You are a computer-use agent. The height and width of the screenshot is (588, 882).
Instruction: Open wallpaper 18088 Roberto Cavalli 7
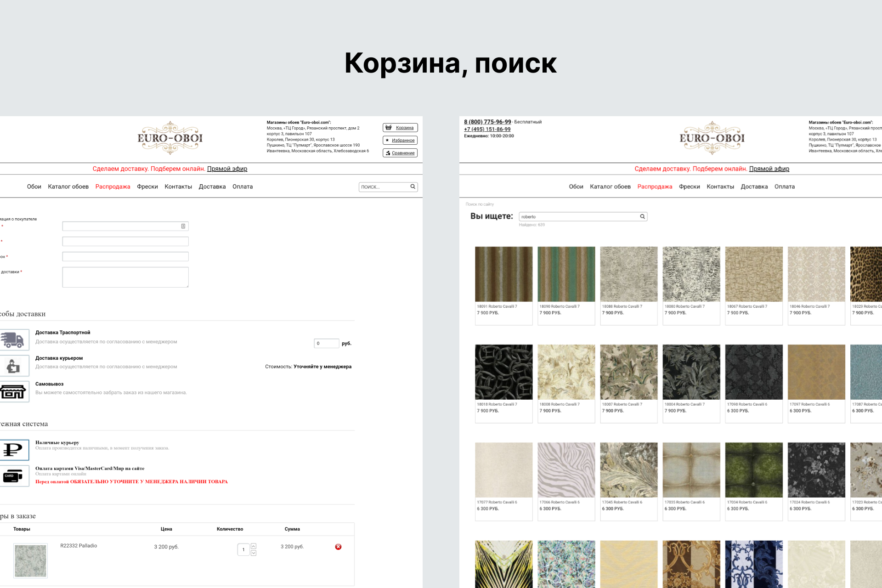(629, 286)
